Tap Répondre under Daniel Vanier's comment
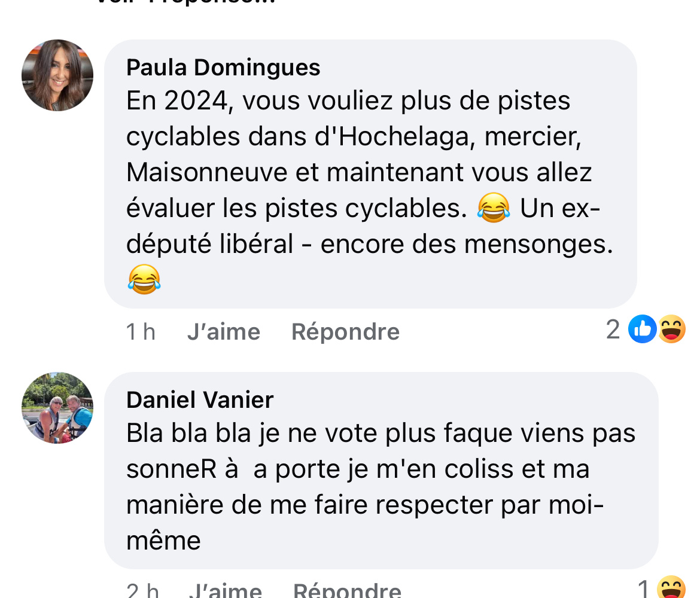Image resolution: width=700 pixels, height=598 pixels. tap(347, 590)
